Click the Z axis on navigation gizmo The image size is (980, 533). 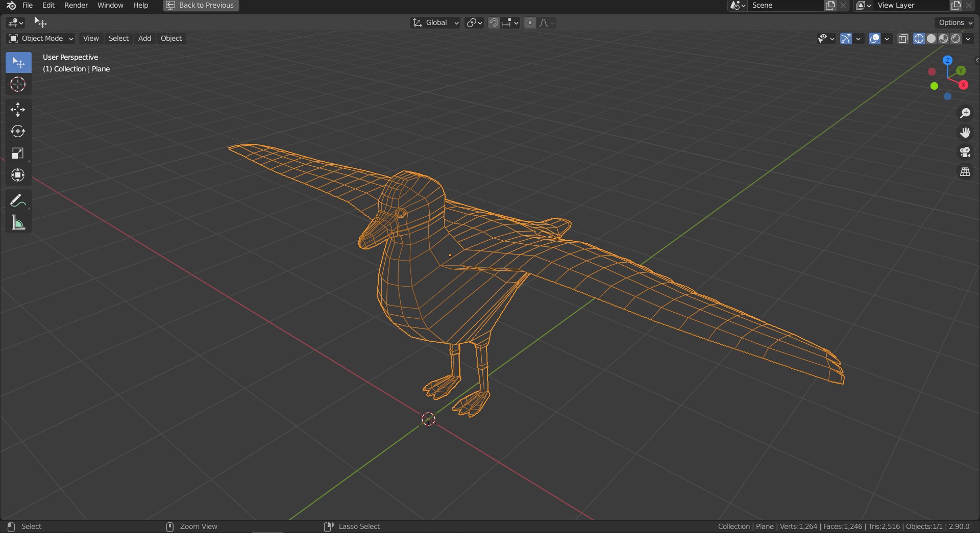[x=947, y=60]
